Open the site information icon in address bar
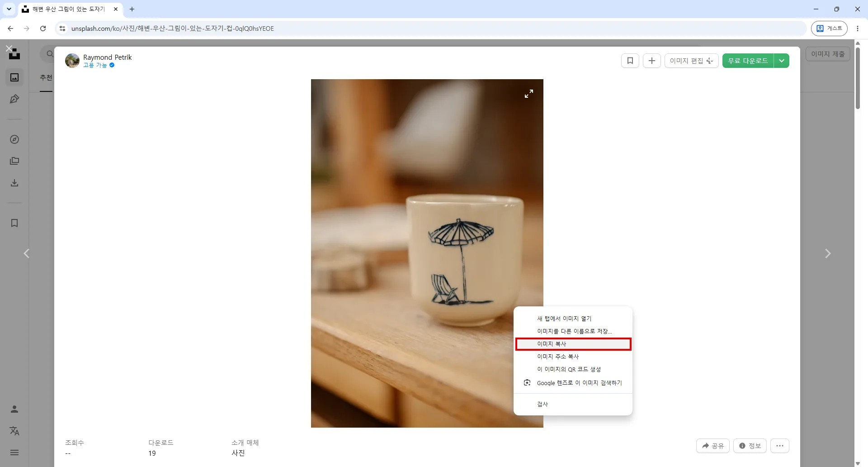 (x=62, y=29)
